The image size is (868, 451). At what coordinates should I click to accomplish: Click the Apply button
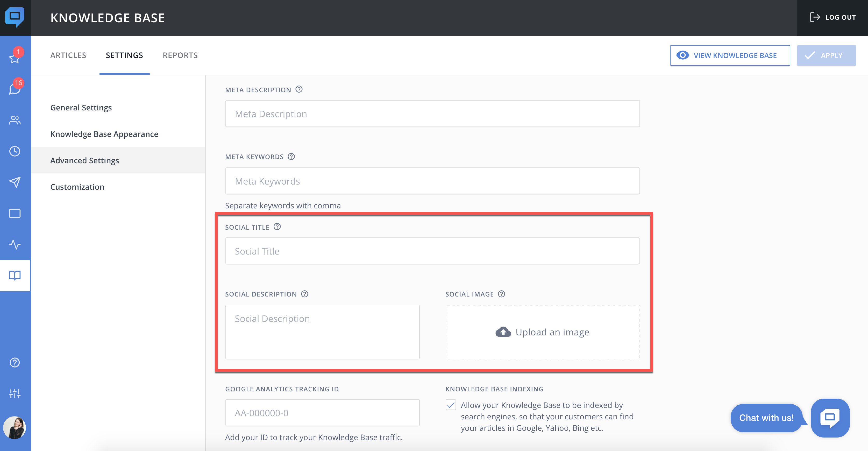826,55
